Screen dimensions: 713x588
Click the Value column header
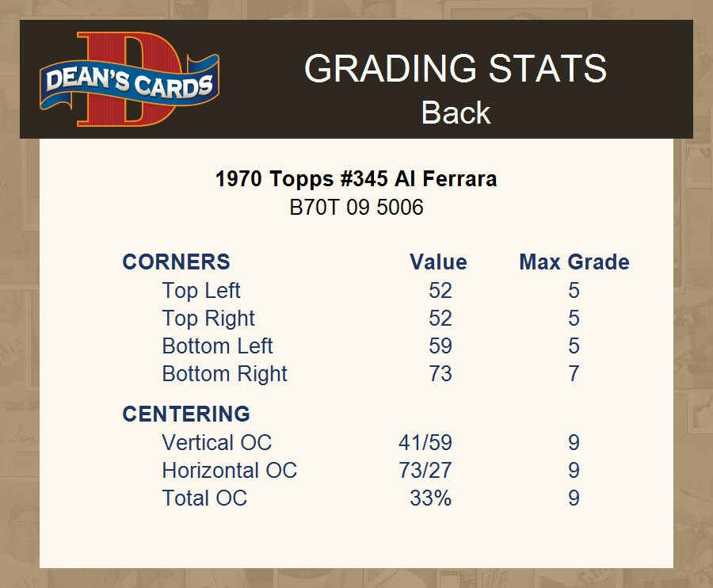point(438,262)
